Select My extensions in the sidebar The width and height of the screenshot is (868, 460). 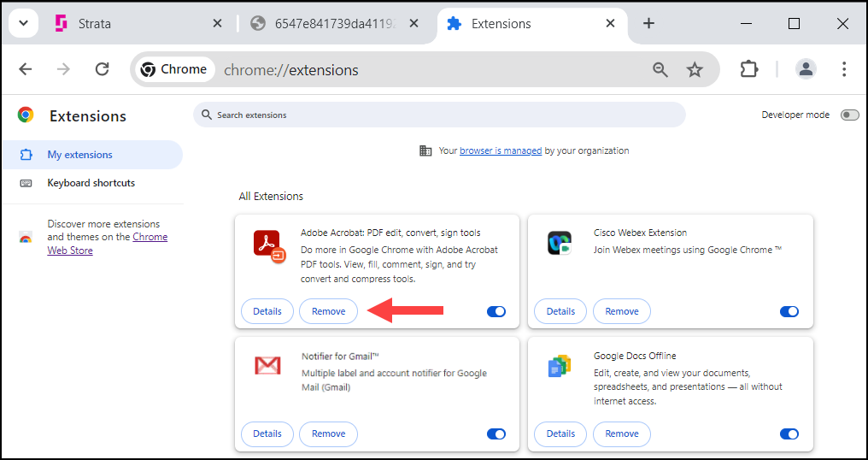click(92, 155)
